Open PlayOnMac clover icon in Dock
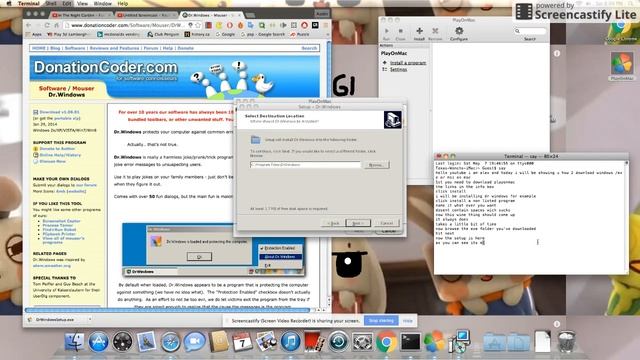This screenshot has width=640, height=360. tap(434, 342)
